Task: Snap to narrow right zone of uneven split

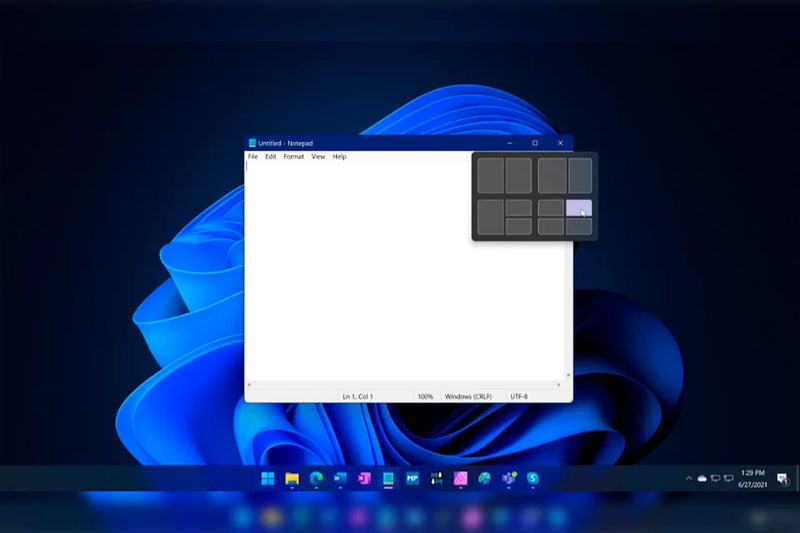Action: (581, 175)
